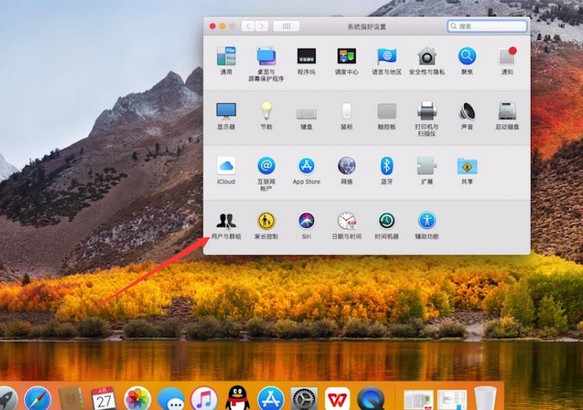Click the back arrow in toolbar
583x410 pixels.
(x=248, y=26)
